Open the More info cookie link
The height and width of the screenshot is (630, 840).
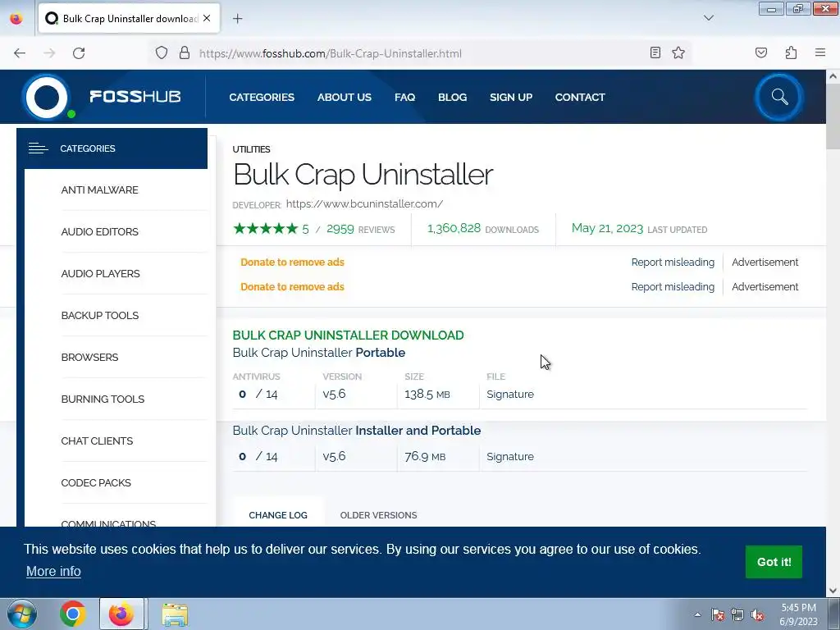(53, 572)
